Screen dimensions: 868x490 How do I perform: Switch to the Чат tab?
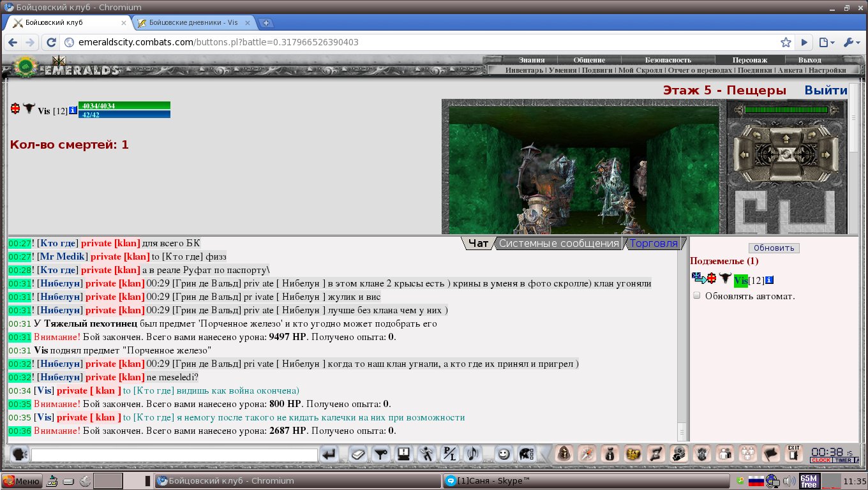click(479, 243)
